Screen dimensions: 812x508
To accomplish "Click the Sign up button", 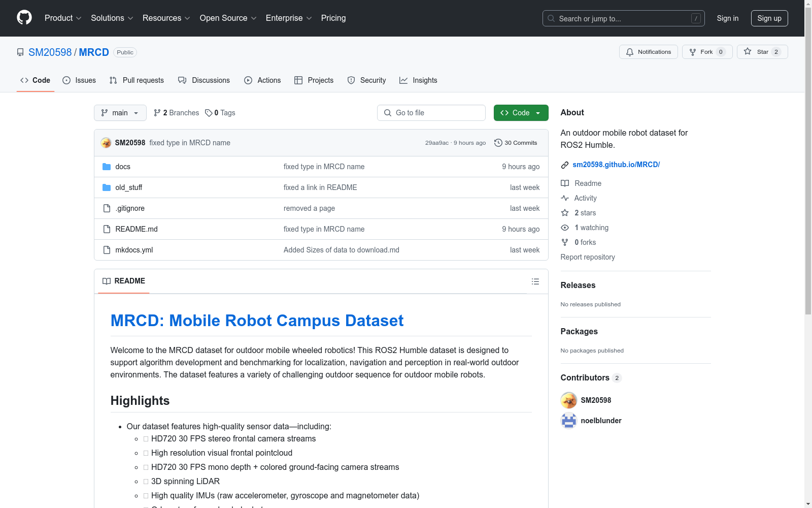I will coord(769,18).
